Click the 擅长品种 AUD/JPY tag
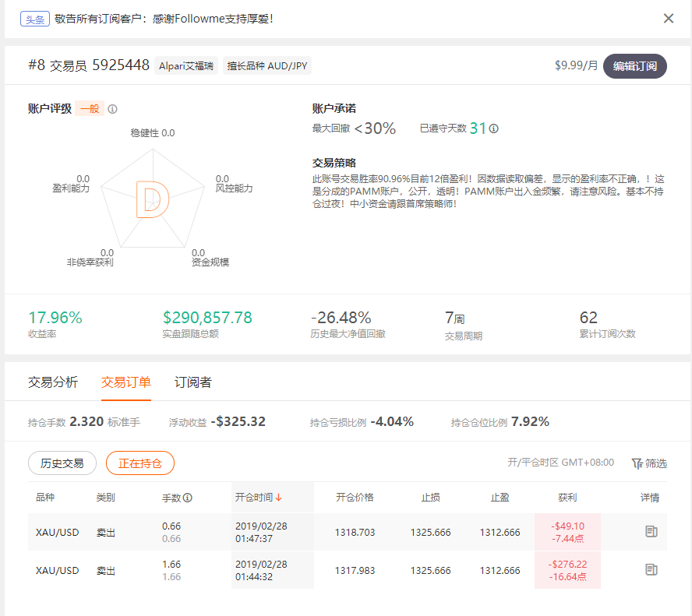 [267, 65]
